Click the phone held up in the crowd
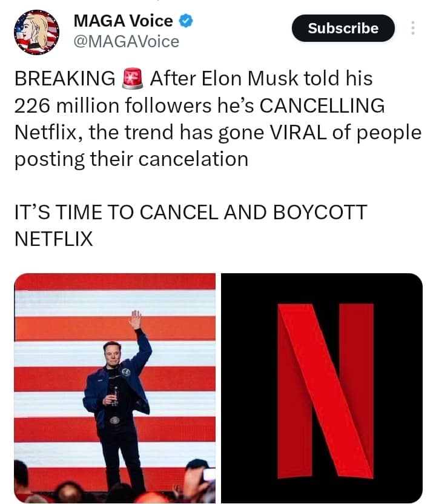The height and width of the screenshot is (504, 436). [208, 474]
